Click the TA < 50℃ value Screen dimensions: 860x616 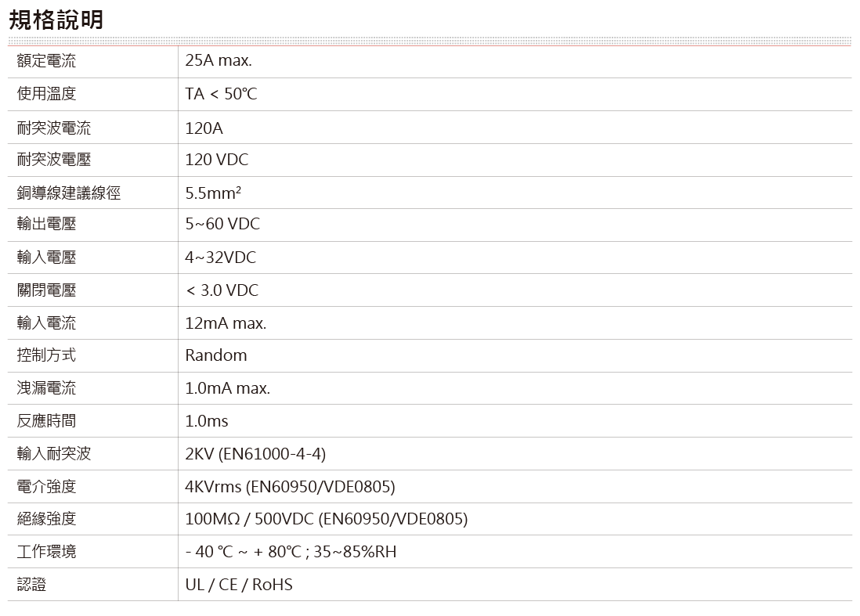(x=221, y=94)
